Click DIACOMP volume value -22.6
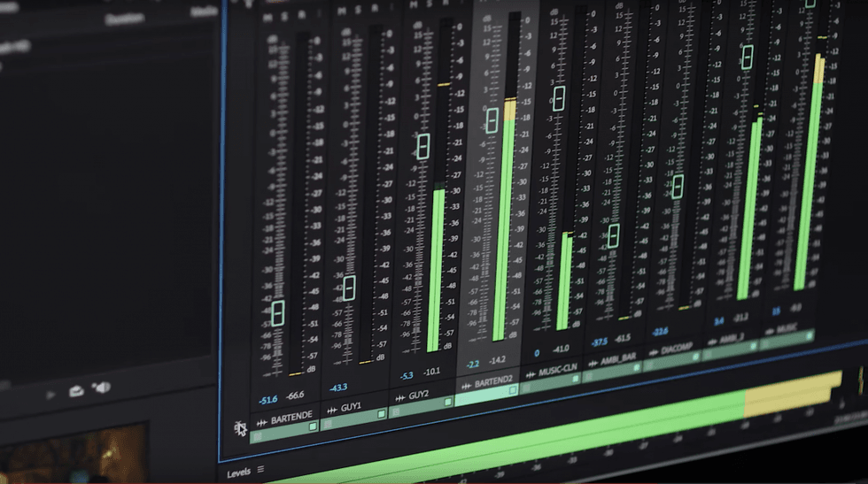 (661, 332)
